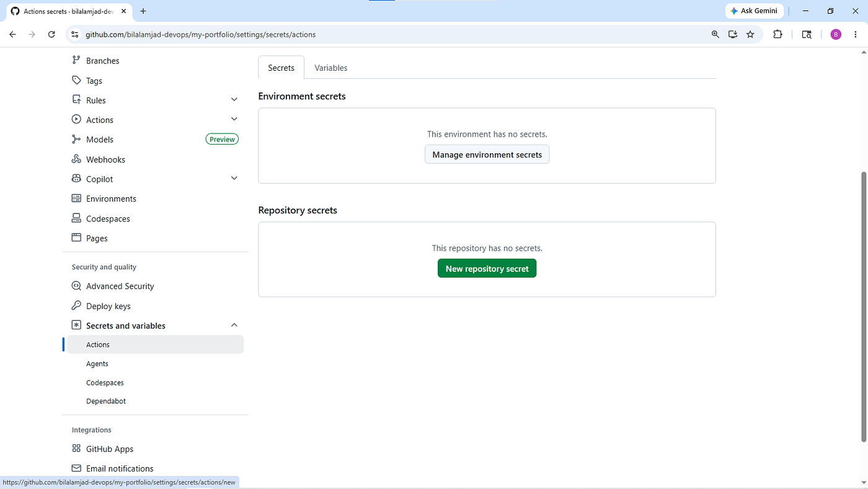Switch to the Variables tab

(x=331, y=68)
